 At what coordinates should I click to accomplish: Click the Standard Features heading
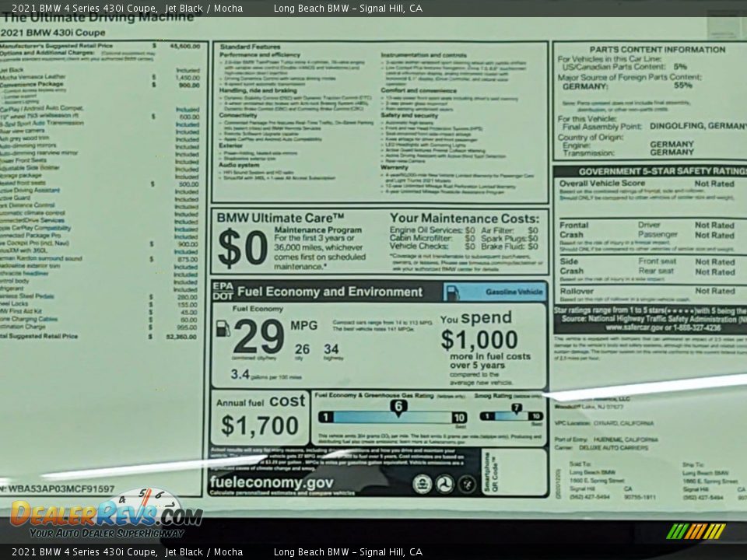[x=250, y=47]
